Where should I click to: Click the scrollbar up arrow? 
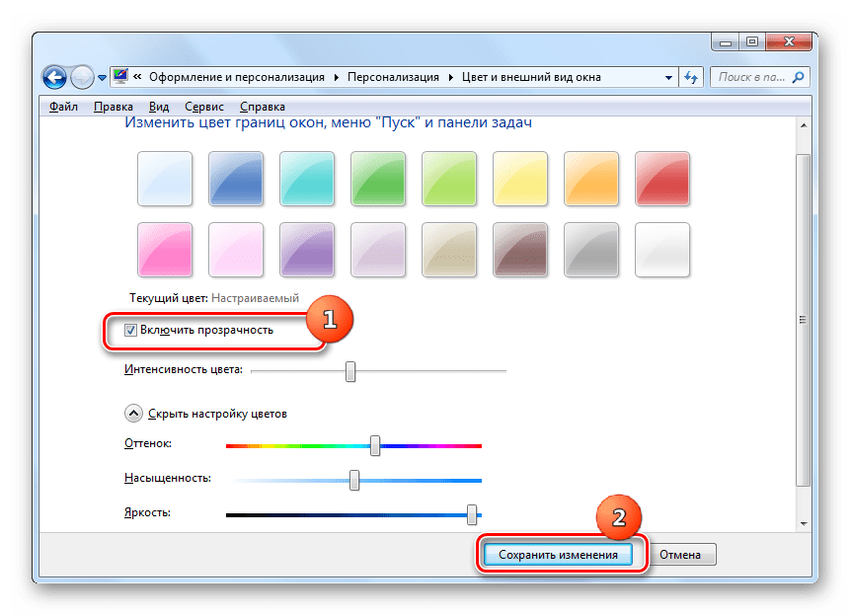point(804,125)
